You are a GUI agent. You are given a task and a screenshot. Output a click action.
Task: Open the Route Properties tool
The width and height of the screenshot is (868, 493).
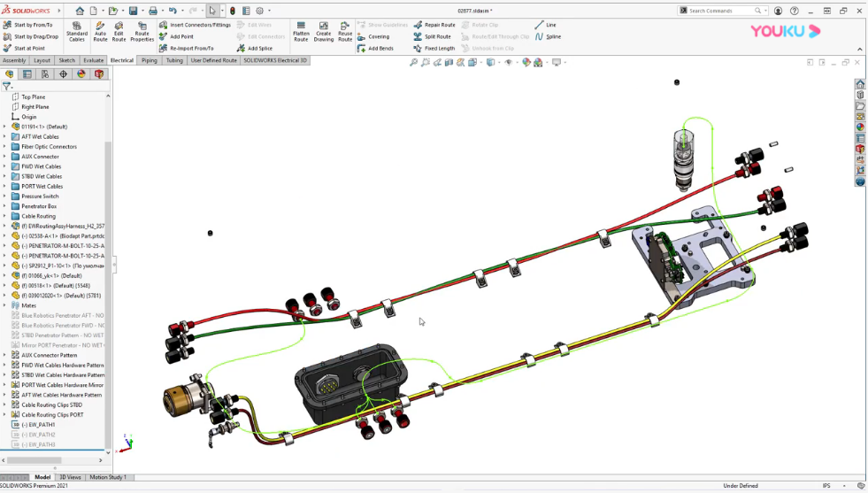(142, 31)
